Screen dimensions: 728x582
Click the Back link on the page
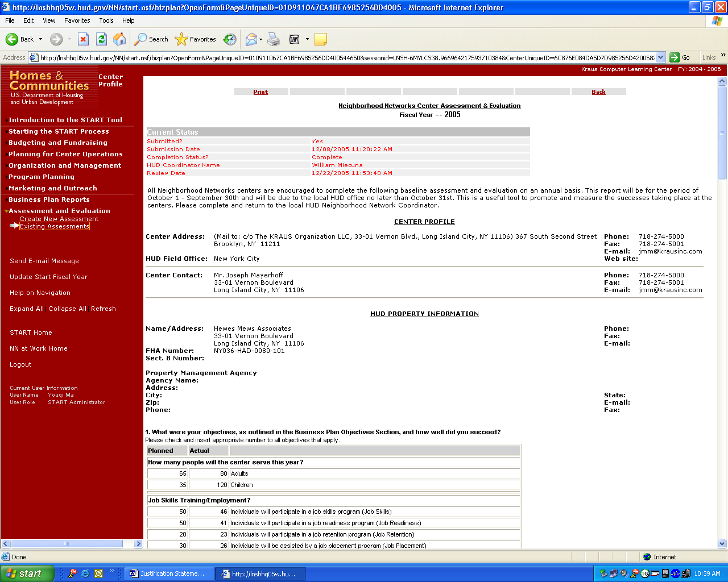pyautogui.click(x=598, y=92)
